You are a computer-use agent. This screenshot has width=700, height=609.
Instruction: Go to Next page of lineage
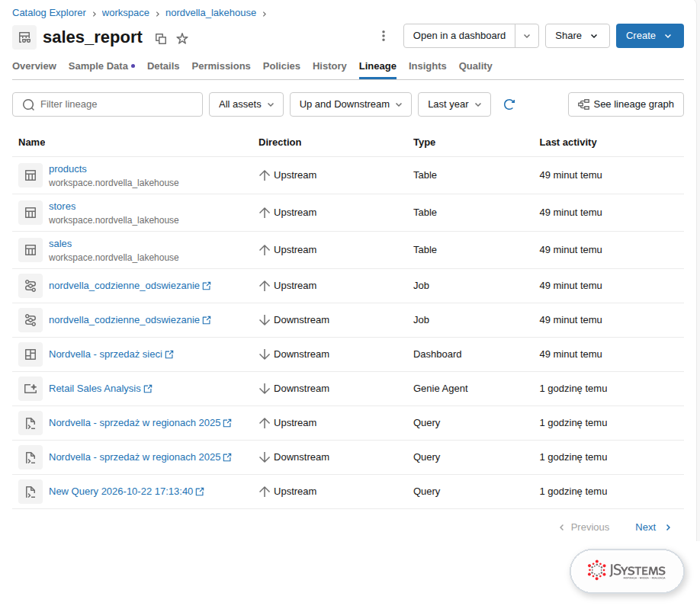(653, 527)
